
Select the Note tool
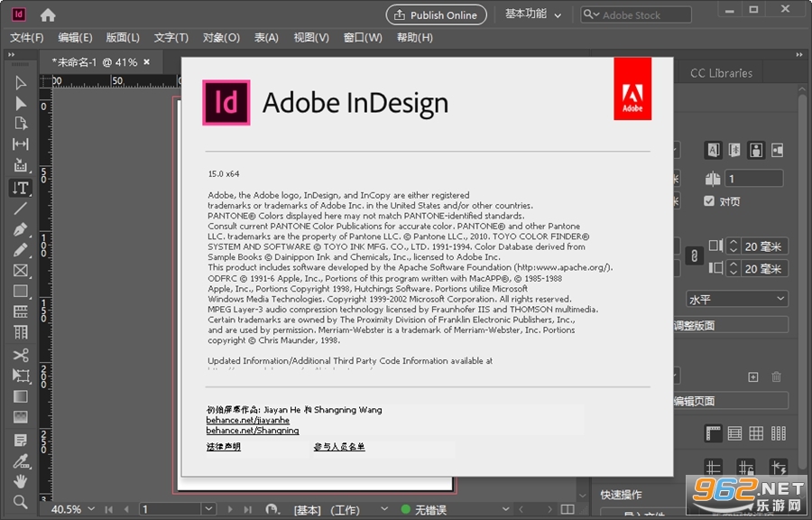(20, 441)
